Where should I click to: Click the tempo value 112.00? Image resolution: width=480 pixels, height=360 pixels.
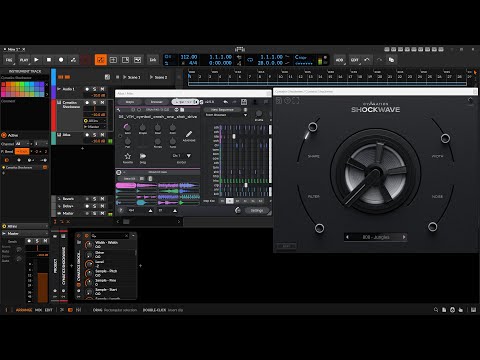[189, 57]
